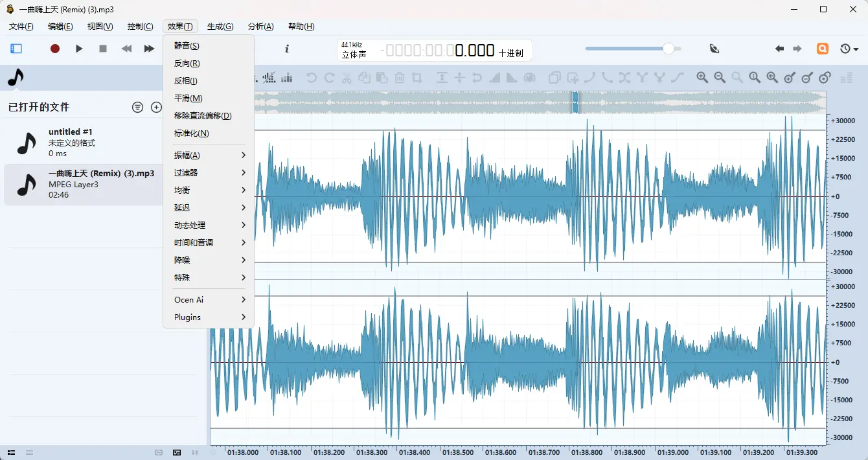Choose 移除直流偏移 from the effects menu
Image resolution: width=868 pixels, height=460 pixels.
tap(209, 116)
